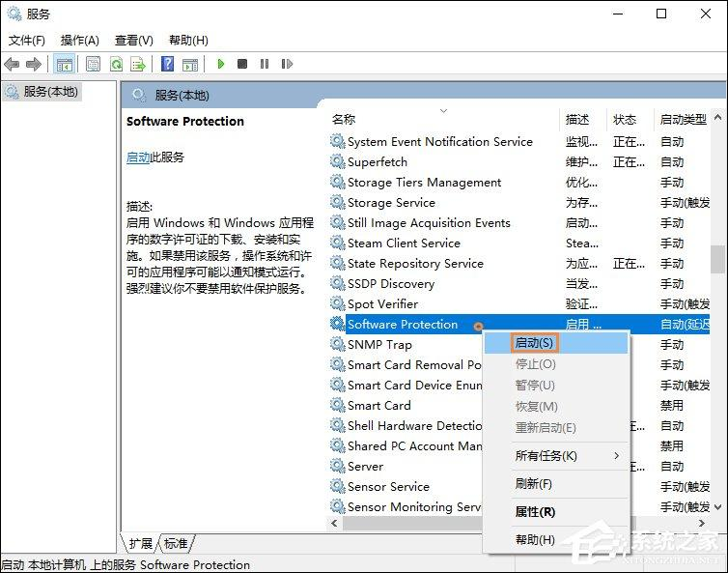Select the State Repository Service row
This screenshot has height=573, width=728.
519,263
